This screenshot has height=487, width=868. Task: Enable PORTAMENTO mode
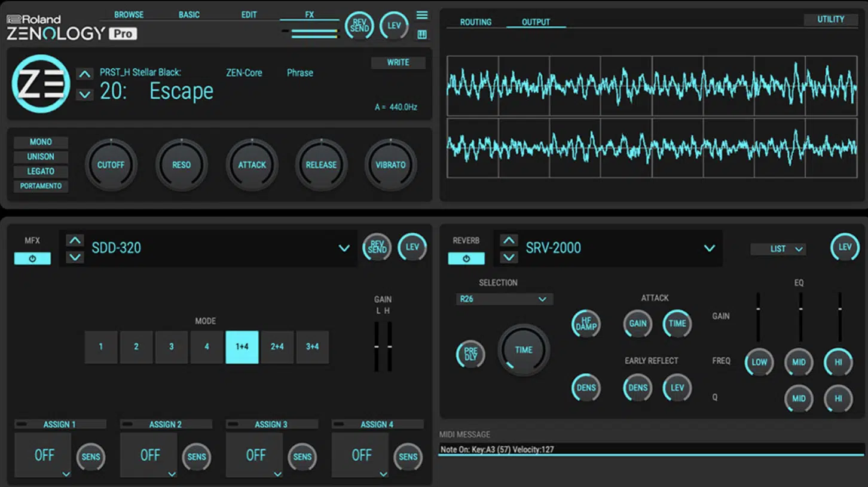(x=41, y=186)
